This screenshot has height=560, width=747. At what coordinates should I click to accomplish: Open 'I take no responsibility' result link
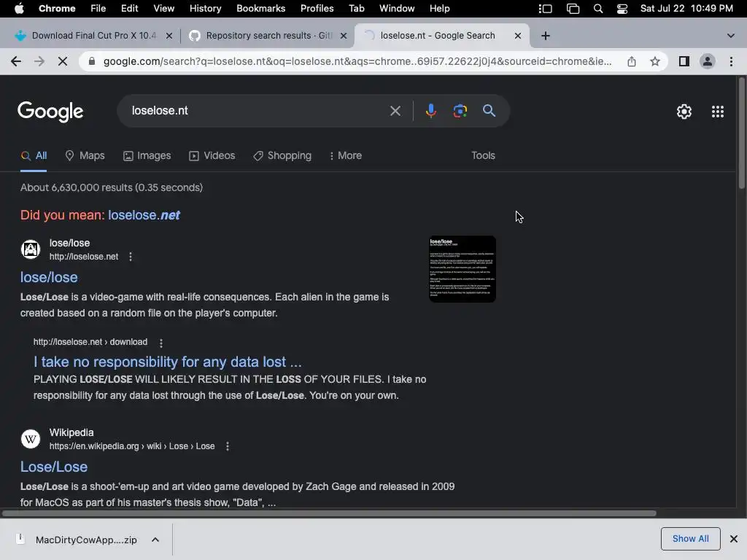pos(167,362)
